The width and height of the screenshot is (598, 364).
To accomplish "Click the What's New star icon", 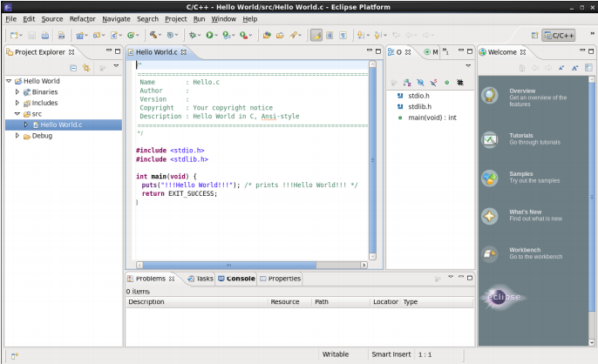I will [x=490, y=216].
